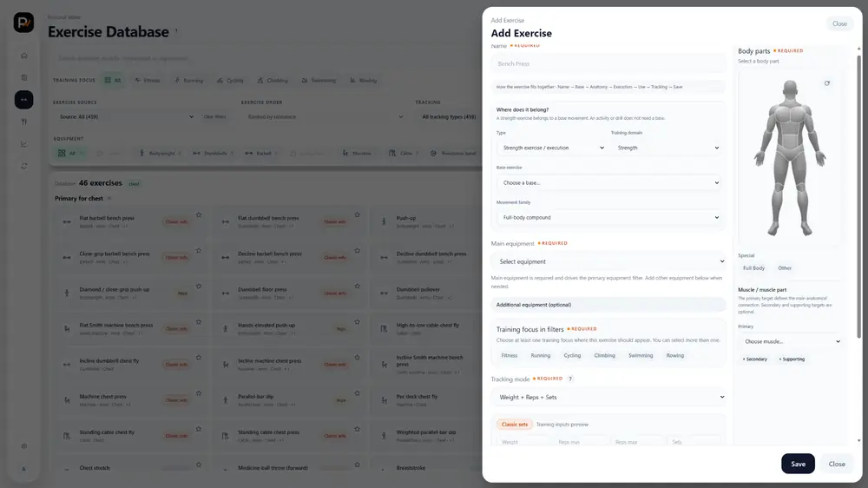Viewport: 868px width, 488px height.
Task: Toggle Rowing training focus in the dialog
Action: tap(674, 356)
